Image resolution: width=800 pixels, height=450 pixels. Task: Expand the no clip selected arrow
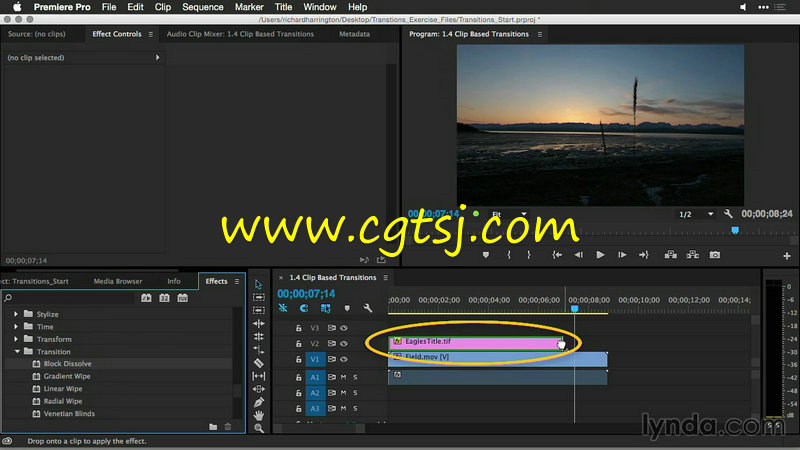[157, 58]
